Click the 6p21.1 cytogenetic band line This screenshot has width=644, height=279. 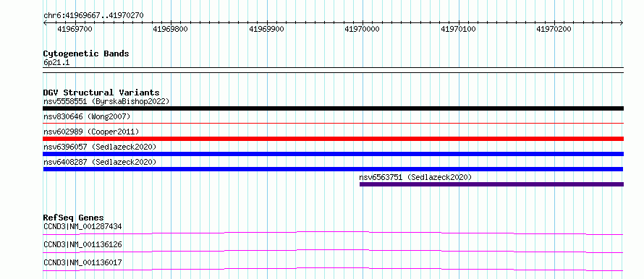pos(333,69)
